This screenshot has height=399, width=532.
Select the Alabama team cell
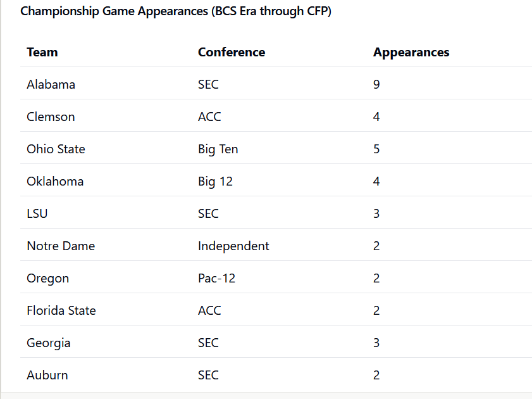[51, 85]
